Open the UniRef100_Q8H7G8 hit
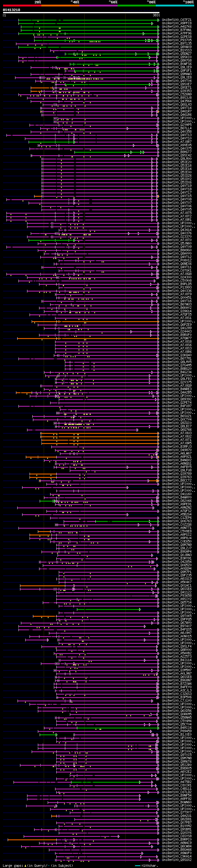This screenshot has width=197, height=868. 177,60
